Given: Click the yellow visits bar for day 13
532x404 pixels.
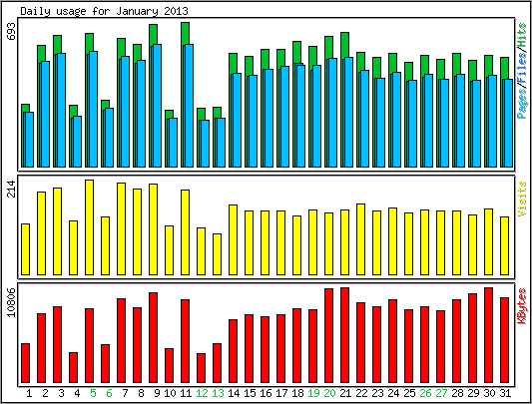Looking at the screenshot, I should [x=218, y=254].
